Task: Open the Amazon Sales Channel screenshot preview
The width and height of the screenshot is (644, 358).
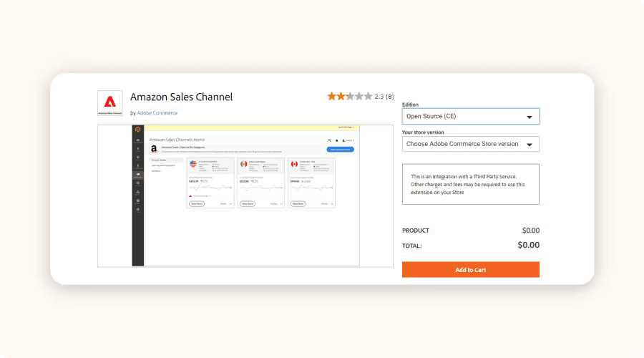Action: [245, 195]
